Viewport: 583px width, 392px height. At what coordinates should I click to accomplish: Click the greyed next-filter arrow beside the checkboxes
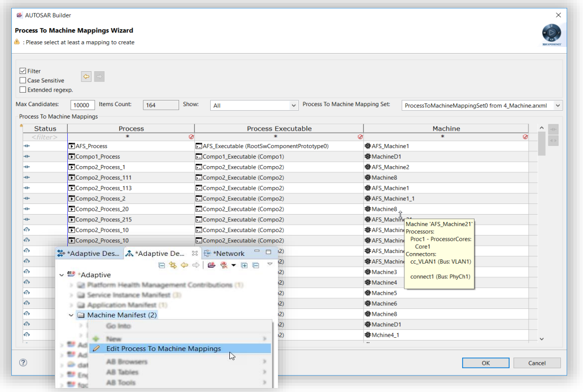click(99, 77)
